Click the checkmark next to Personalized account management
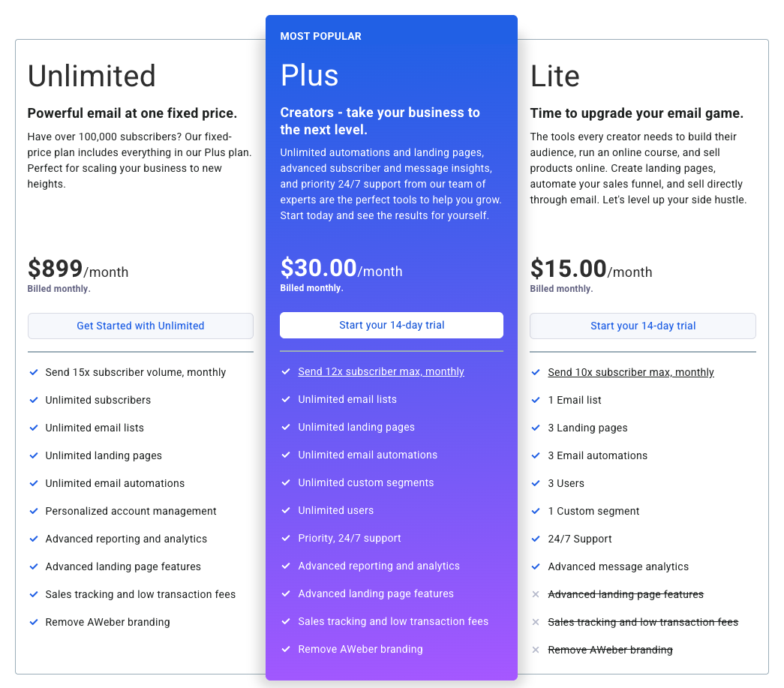784x688 pixels. coord(34,511)
